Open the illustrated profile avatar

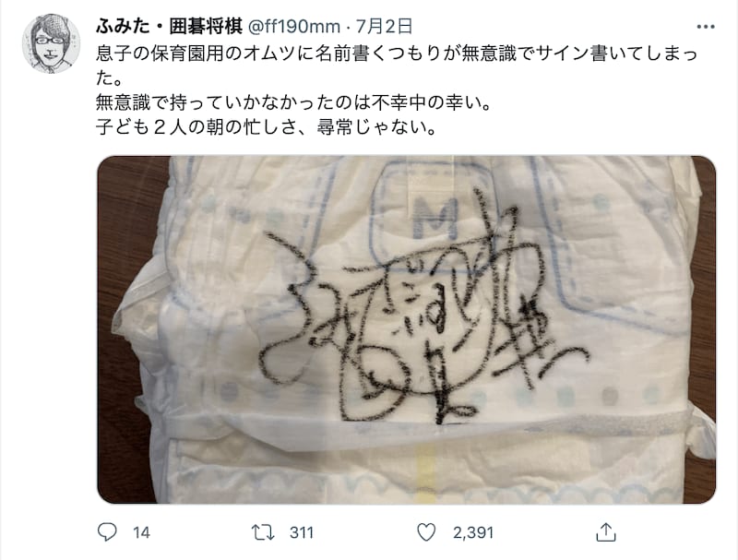coord(51,43)
